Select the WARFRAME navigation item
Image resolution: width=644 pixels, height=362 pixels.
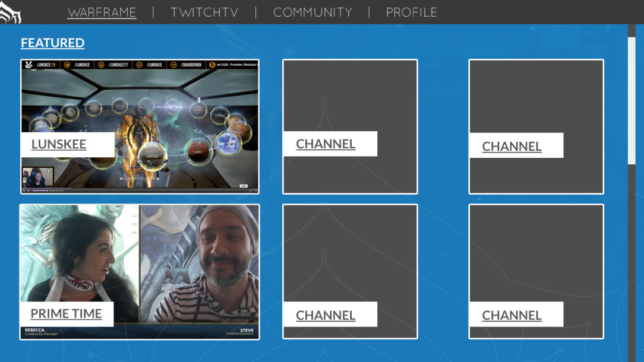pos(102,12)
